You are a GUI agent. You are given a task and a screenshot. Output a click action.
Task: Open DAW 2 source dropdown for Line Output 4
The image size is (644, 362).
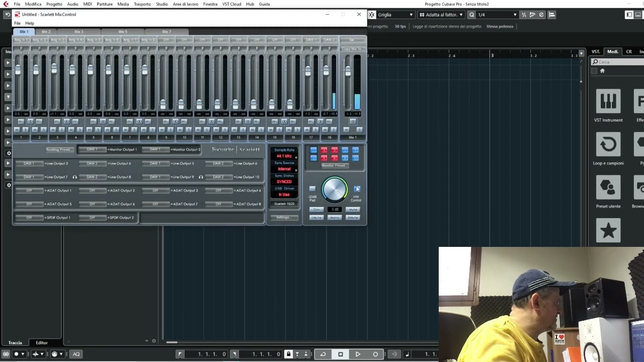pyautogui.click(x=92, y=163)
